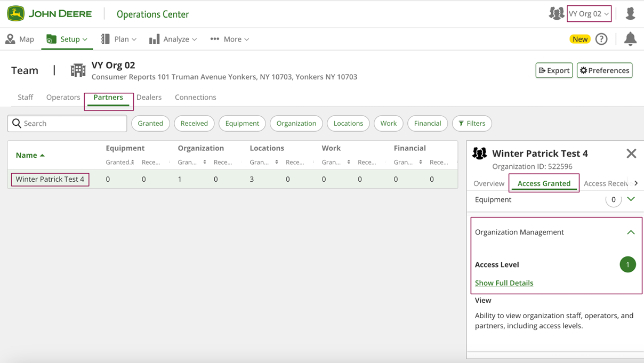Open the VY Org 02 organization dropdown

tap(589, 14)
